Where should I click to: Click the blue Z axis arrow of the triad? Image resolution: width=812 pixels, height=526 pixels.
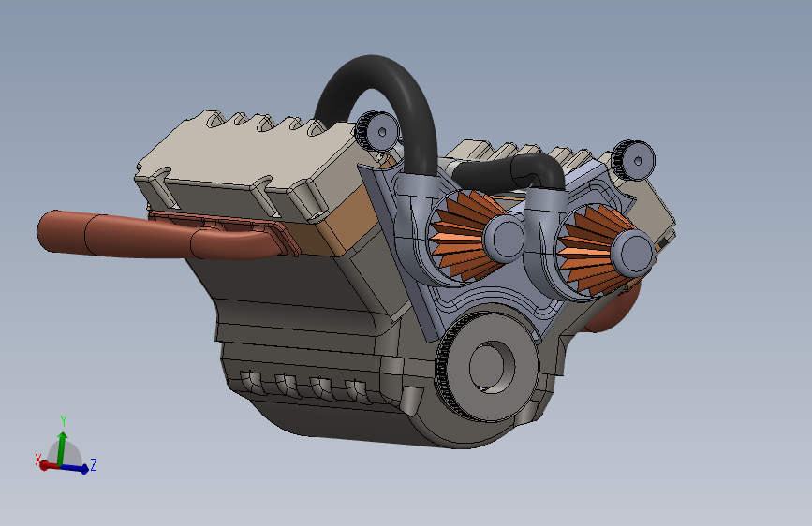point(74,469)
